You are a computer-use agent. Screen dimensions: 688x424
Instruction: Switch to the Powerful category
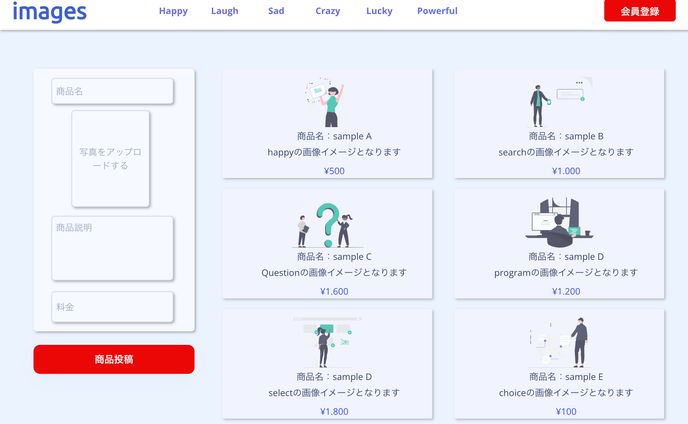coord(437,11)
